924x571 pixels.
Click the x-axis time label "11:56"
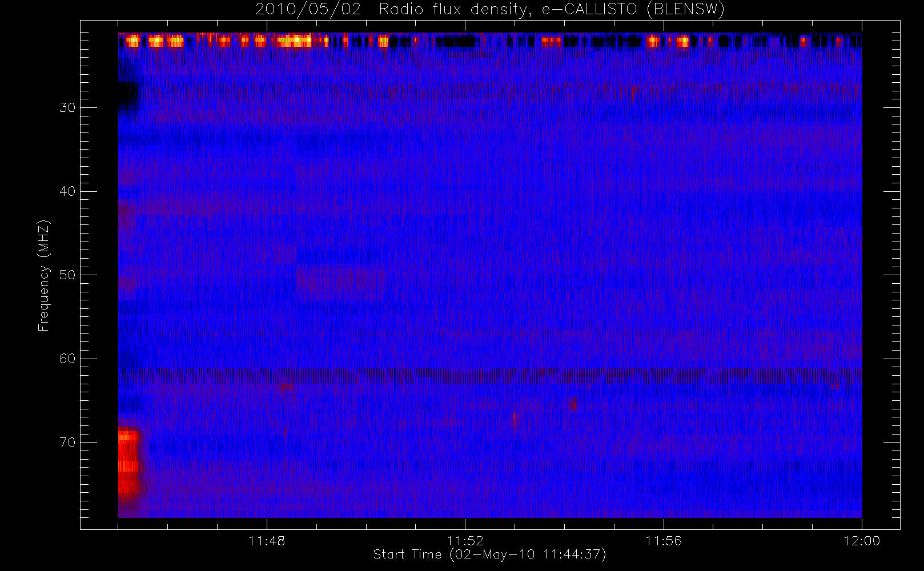(x=664, y=541)
